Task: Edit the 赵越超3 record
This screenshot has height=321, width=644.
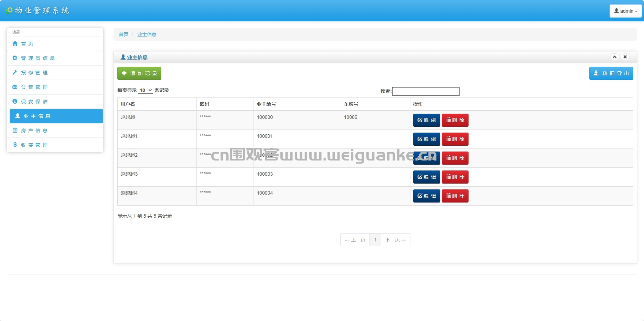Action: [x=427, y=177]
